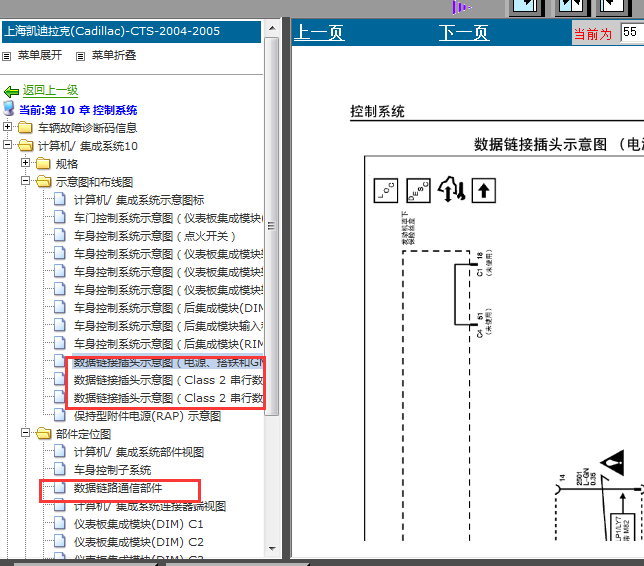Click the boxed up-arrow icon in diagram

pyautogui.click(x=483, y=190)
